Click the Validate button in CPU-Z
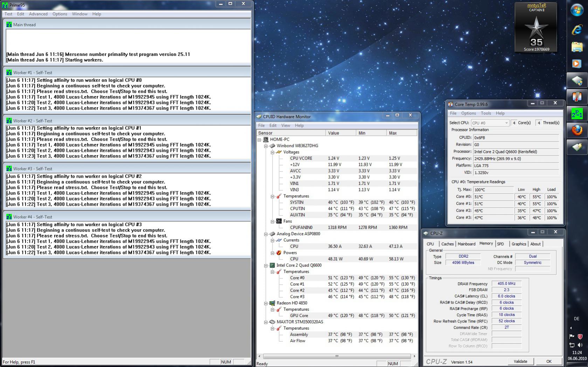 coord(520,361)
